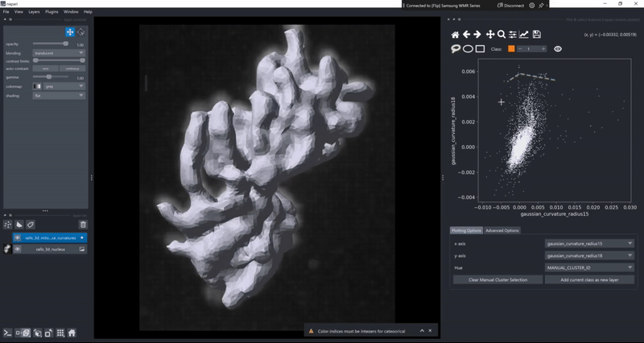Viewport: 644px width, 343px height.
Task: Open the edit axis and curve parameters tool
Action: pos(524,35)
